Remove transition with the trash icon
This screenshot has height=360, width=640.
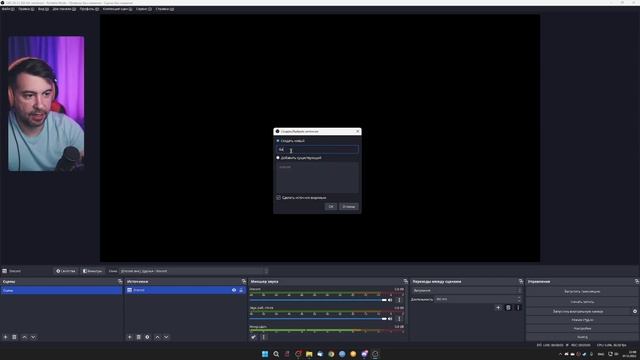tap(508, 307)
